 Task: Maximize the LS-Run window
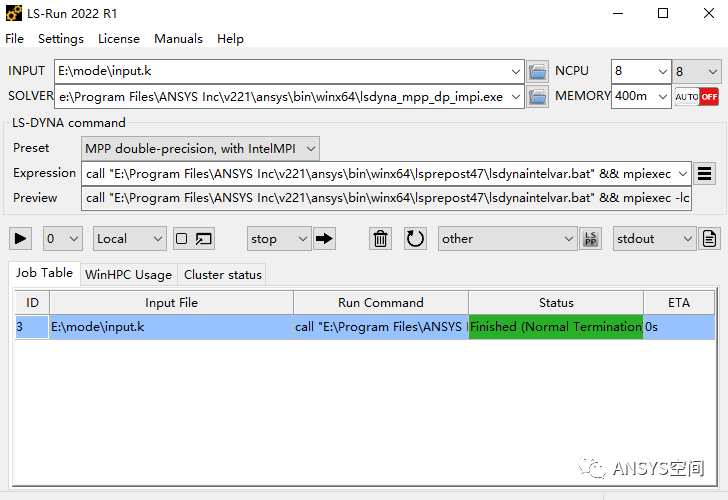[x=663, y=13]
